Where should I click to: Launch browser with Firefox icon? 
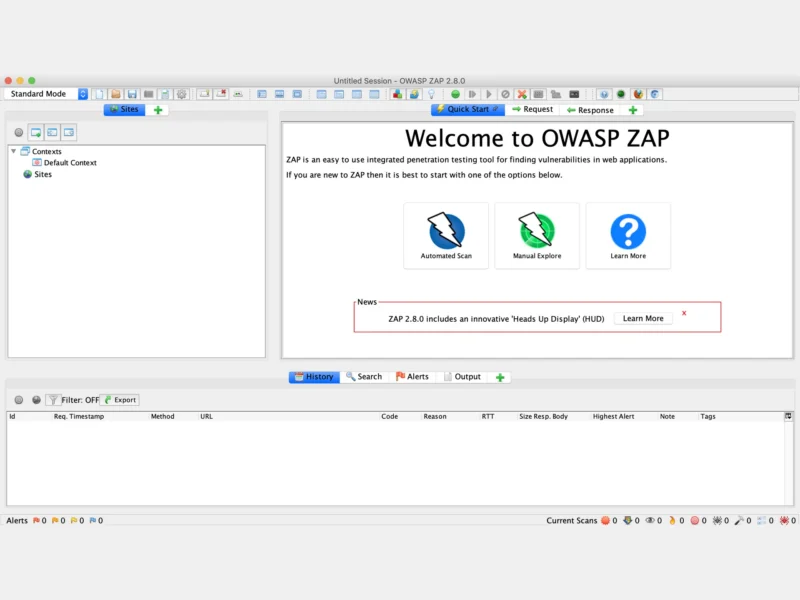tap(638, 94)
